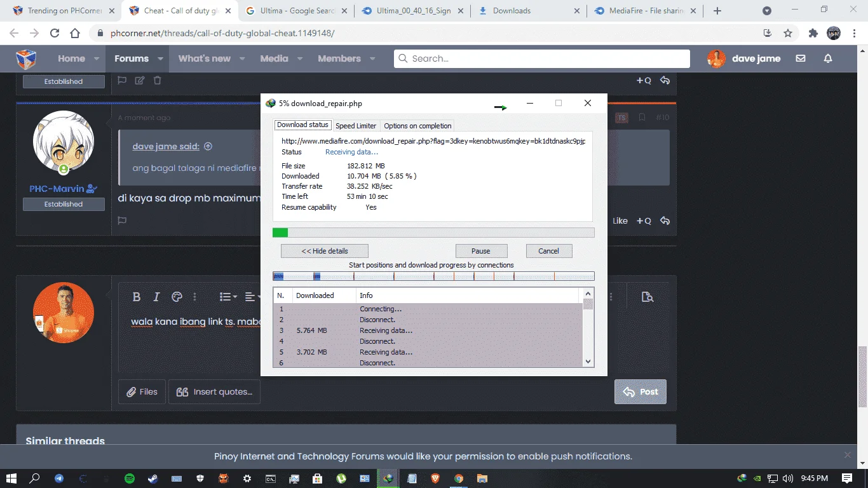Click the connections progress segments bar
The image size is (868, 488).
tap(433, 276)
